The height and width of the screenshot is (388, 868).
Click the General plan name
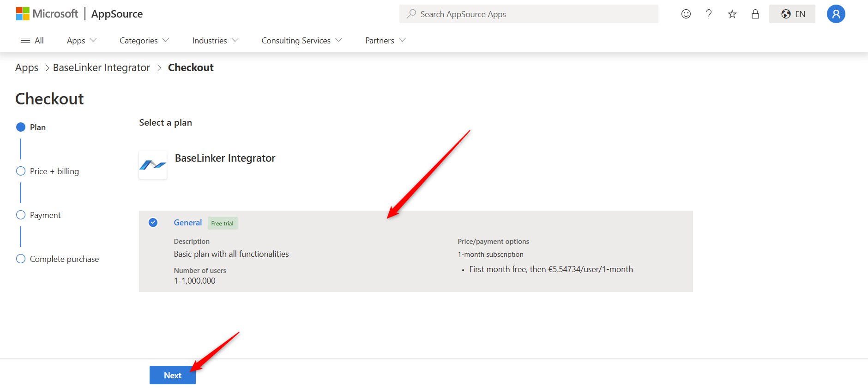(187, 223)
